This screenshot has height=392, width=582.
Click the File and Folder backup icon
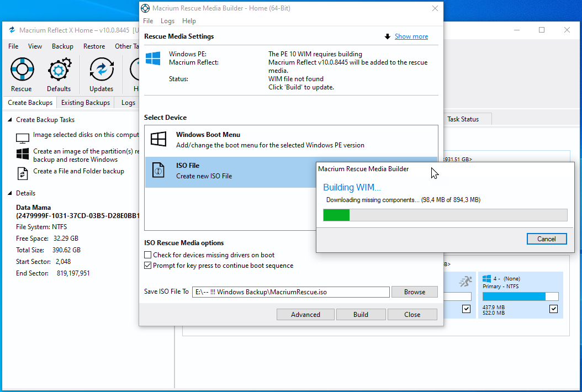coord(23,173)
